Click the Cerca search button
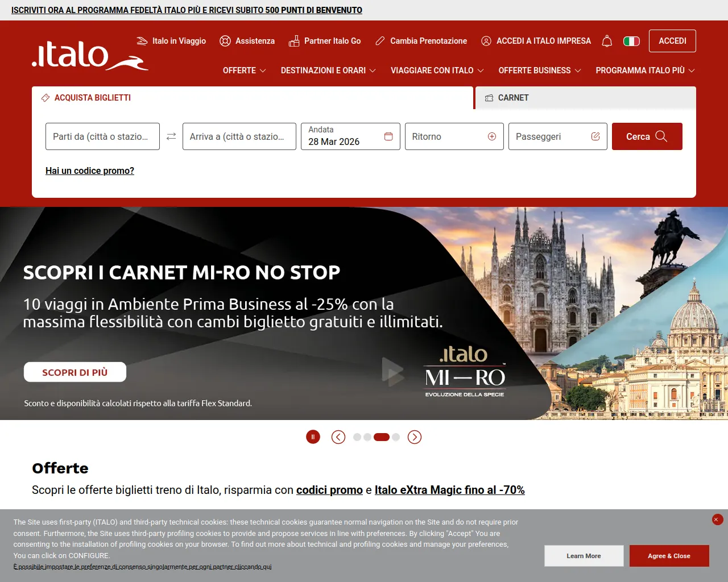728x582 pixels. (x=647, y=136)
